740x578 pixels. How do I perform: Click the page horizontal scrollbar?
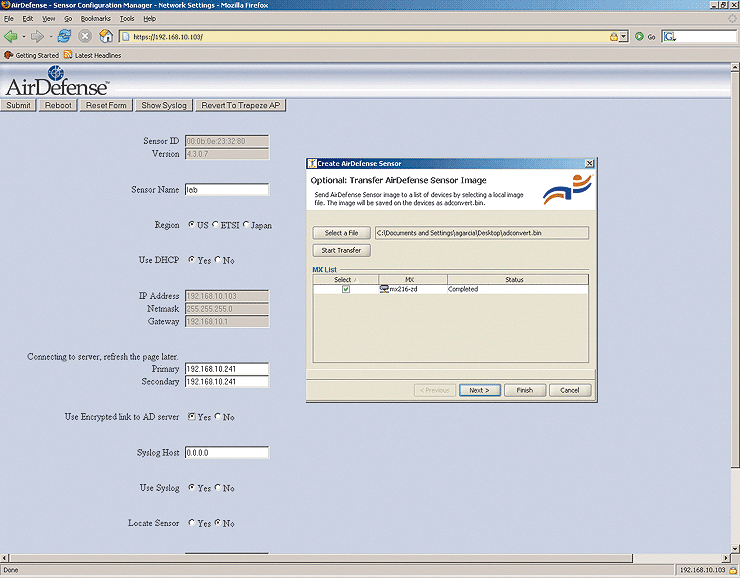coord(321,558)
